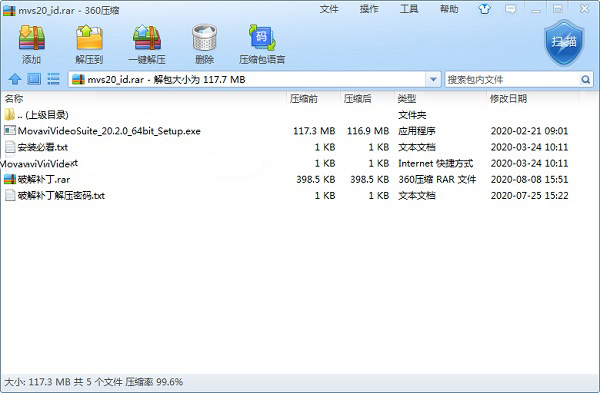Viewport: 600px width, 393px height.
Task: Go up one level with the blue arrow
Action: [x=15, y=79]
